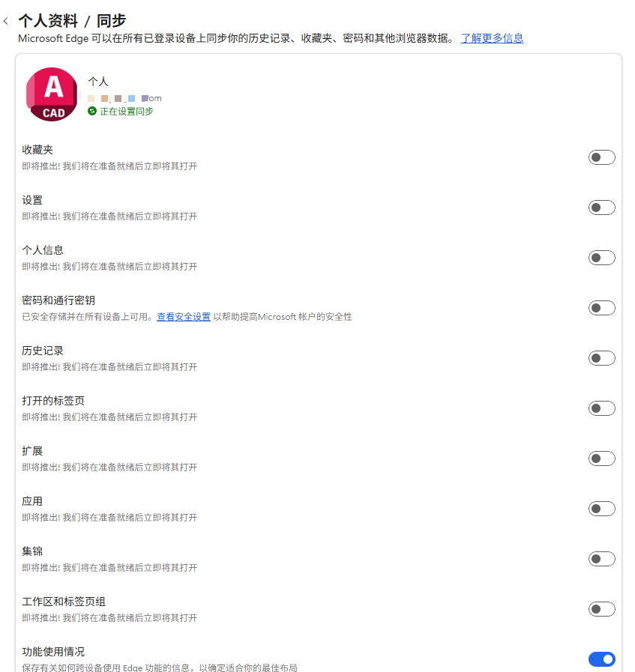This screenshot has height=672, width=635.
Task: Enable the 收藏夹 sync toggle
Action: 601,157
